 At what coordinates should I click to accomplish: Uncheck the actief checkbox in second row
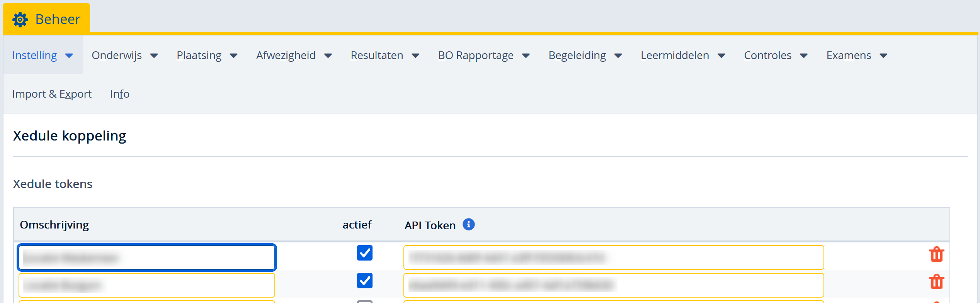coord(364,281)
